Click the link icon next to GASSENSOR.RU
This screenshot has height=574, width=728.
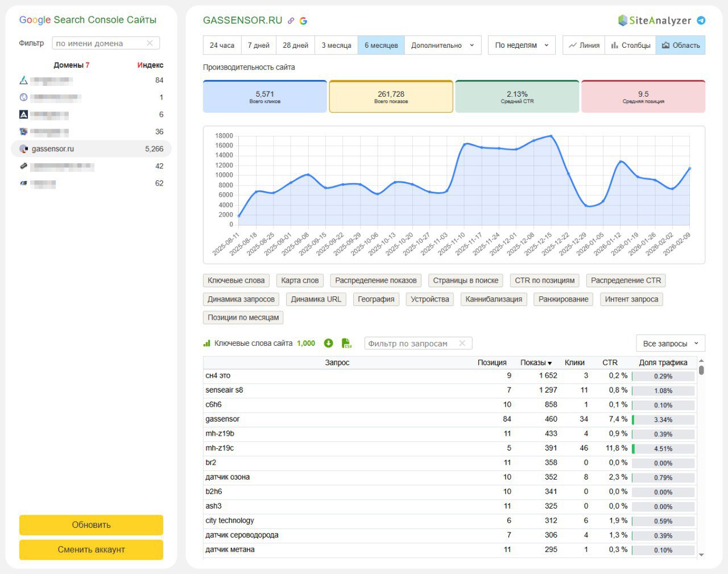(x=291, y=20)
